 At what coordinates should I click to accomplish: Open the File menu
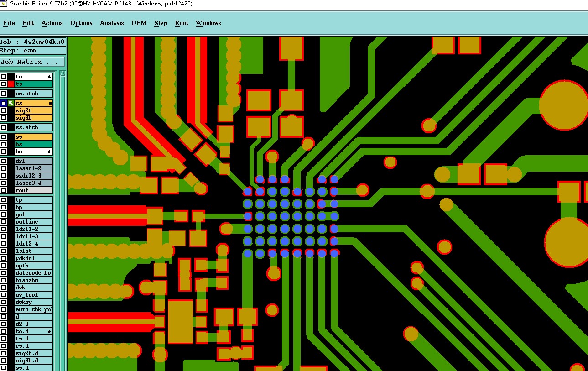coord(9,23)
